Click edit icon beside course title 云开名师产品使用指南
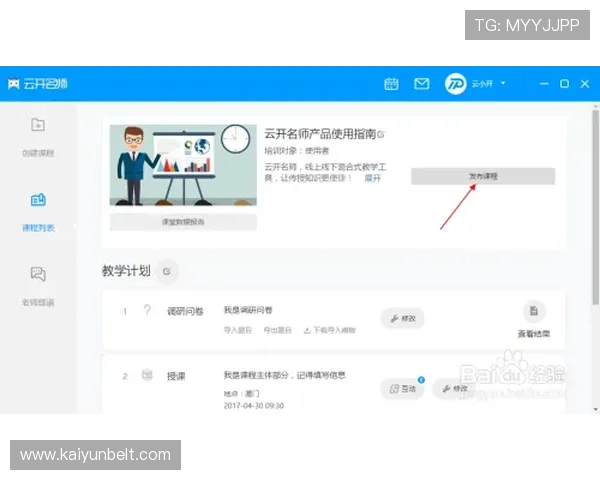This screenshot has width=600, height=480. tap(381, 134)
